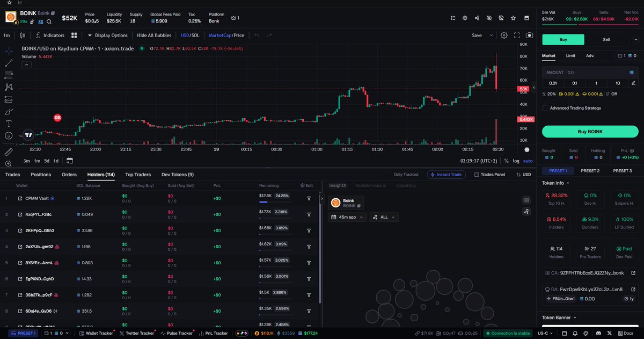
Task: Select the 5d timeframe range
Action: [47, 161]
